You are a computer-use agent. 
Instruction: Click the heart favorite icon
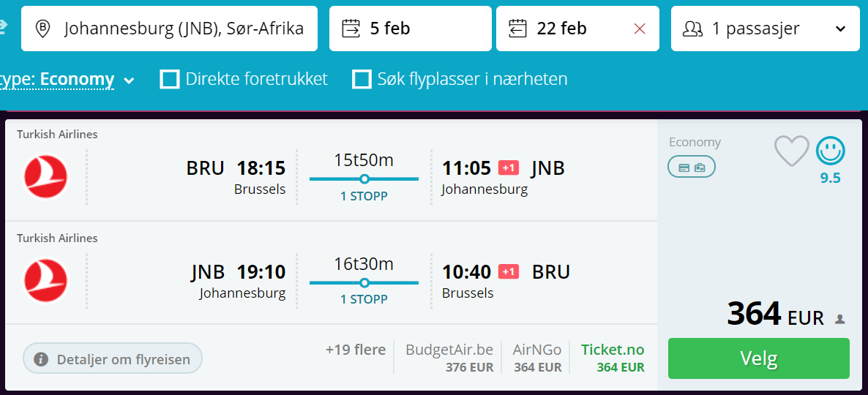coord(792,151)
